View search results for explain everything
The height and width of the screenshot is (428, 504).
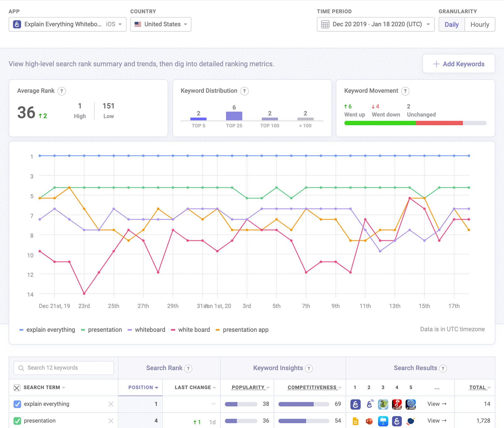tap(437, 404)
